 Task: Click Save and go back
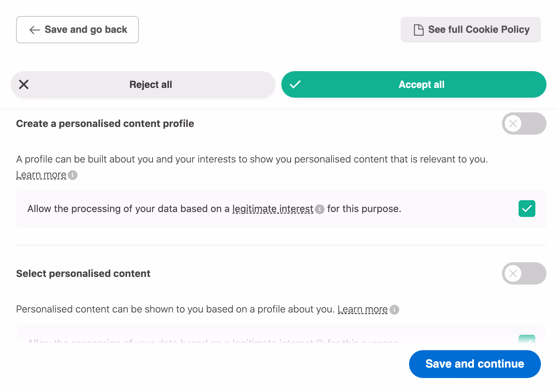tap(77, 30)
